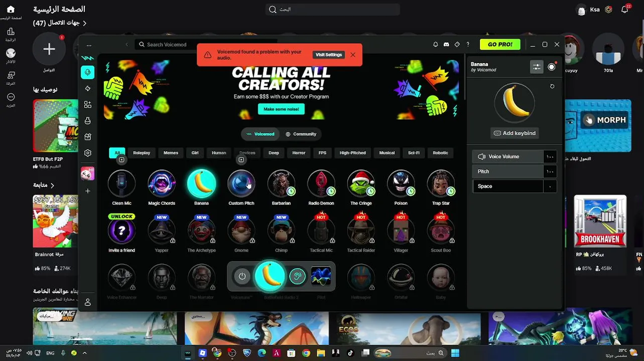Click Windows Start button on taskbar

[455, 353]
